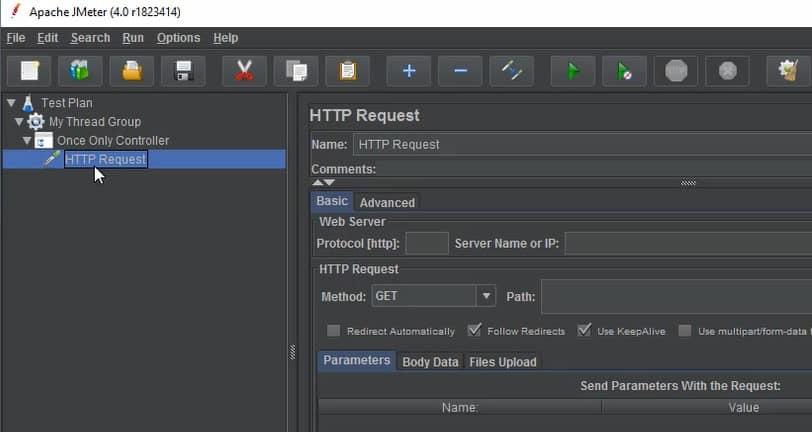
Task: Click the Protocol [http] input field
Action: point(427,243)
